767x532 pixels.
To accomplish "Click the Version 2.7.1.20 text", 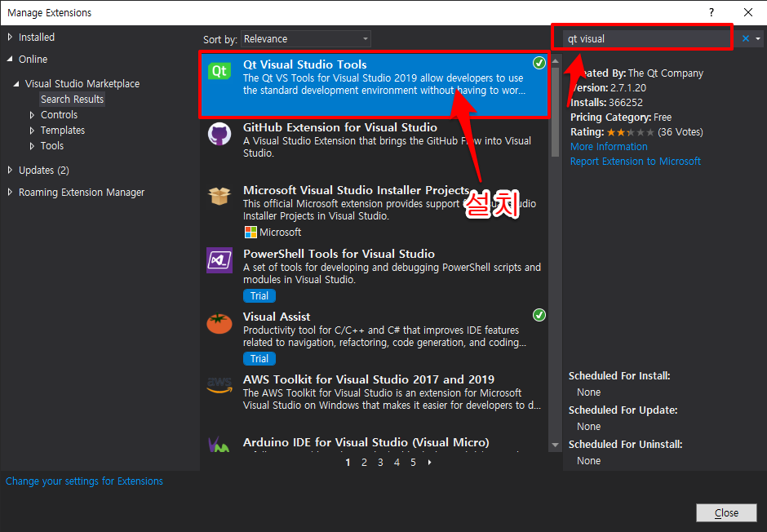I will point(609,88).
